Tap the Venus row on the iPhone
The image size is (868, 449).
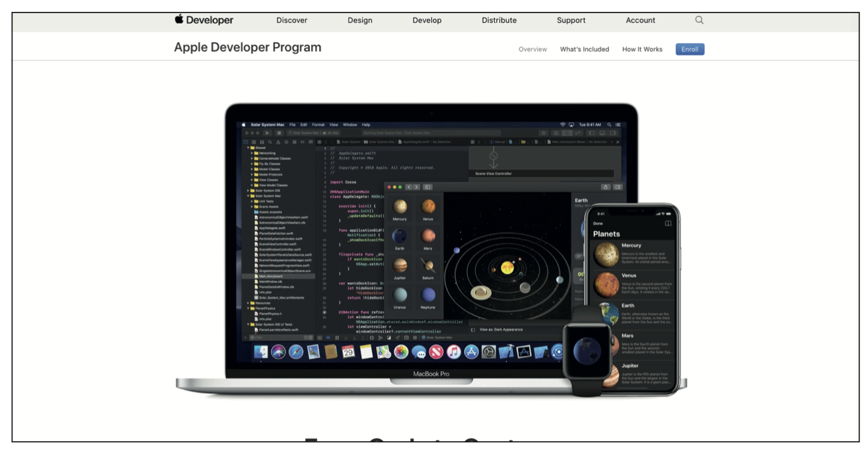coord(633,284)
